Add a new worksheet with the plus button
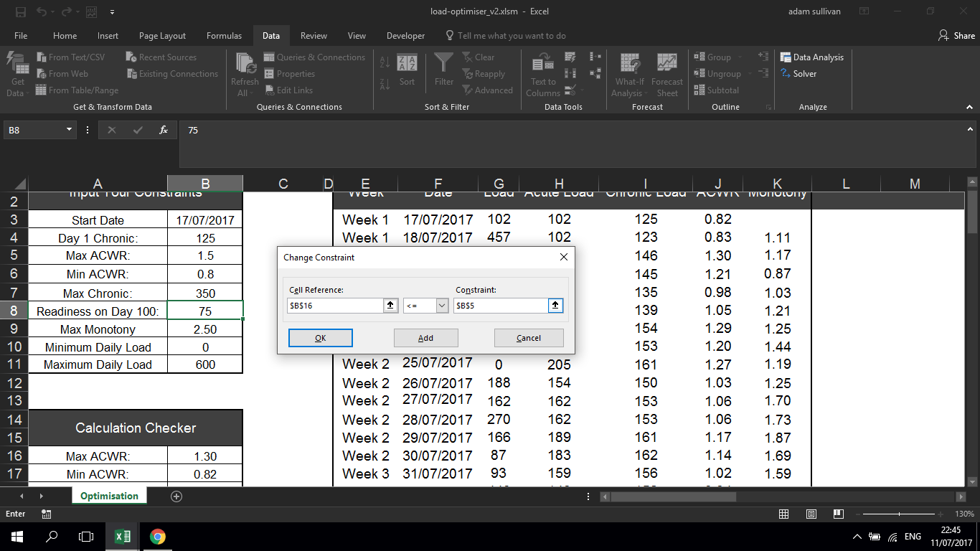This screenshot has width=980, height=551. pyautogui.click(x=176, y=495)
